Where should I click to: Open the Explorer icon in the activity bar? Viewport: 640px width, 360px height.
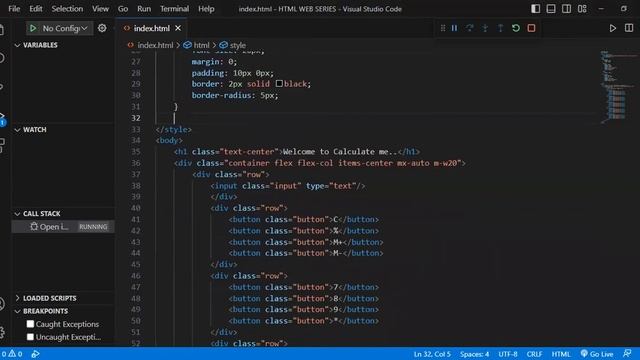[x=2, y=29]
